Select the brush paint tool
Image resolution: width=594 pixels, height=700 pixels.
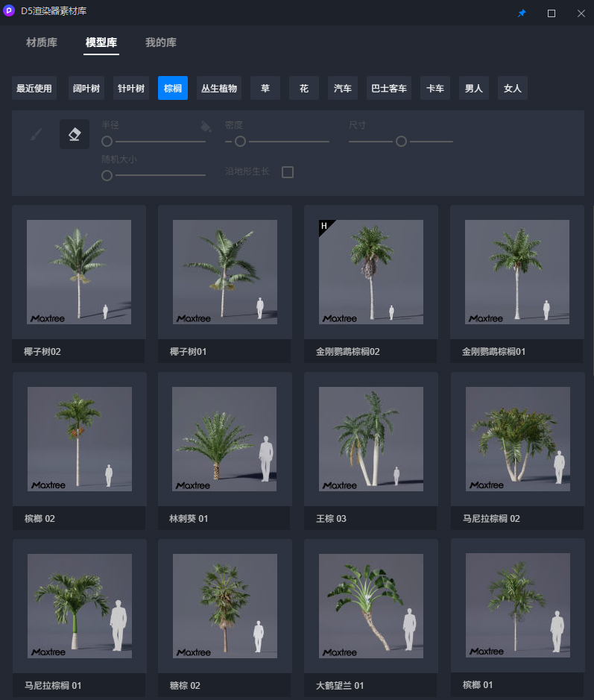[36, 134]
